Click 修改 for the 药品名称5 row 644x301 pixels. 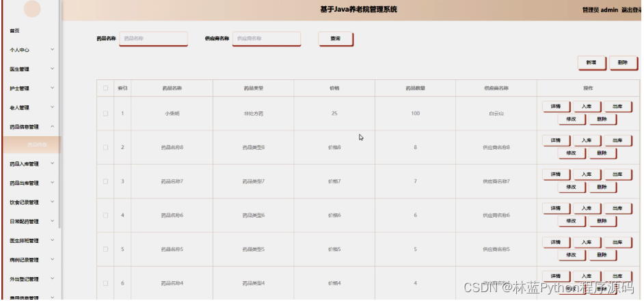click(x=572, y=255)
